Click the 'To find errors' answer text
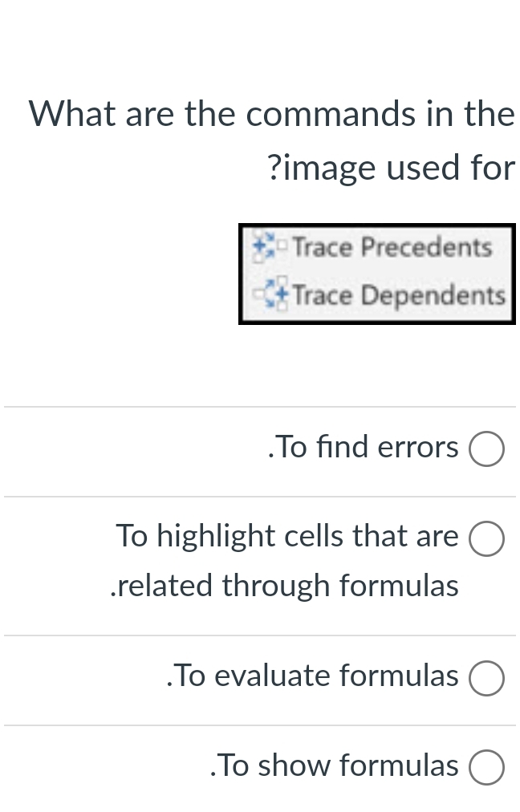 pos(363,447)
